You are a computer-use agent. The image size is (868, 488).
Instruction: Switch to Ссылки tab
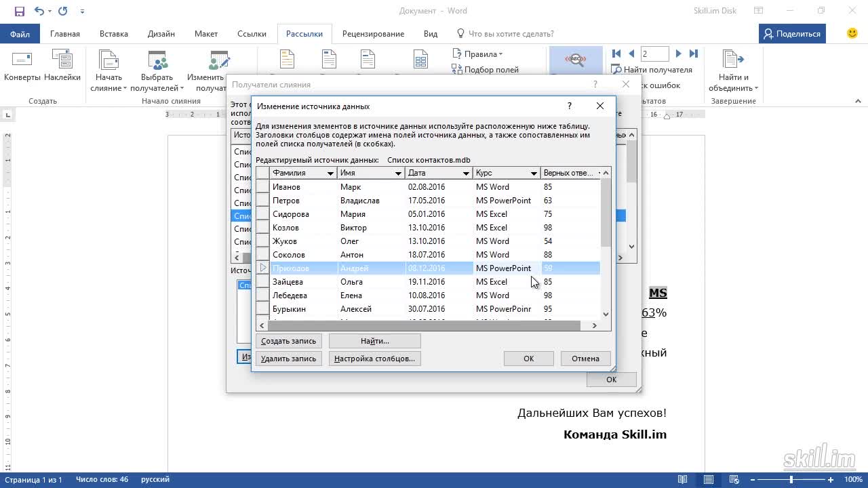point(252,33)
